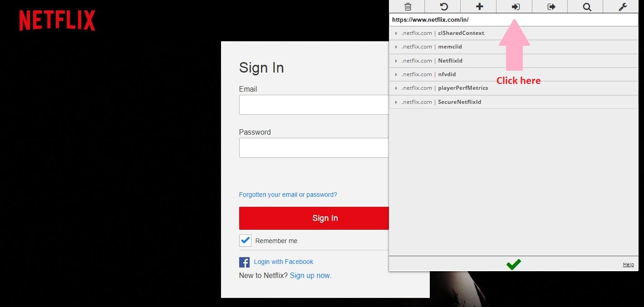The width and height of the screenshot is (644, 307).
Task: Select the playerPerfMetrics cookie name
Action: tap(463, 88)
